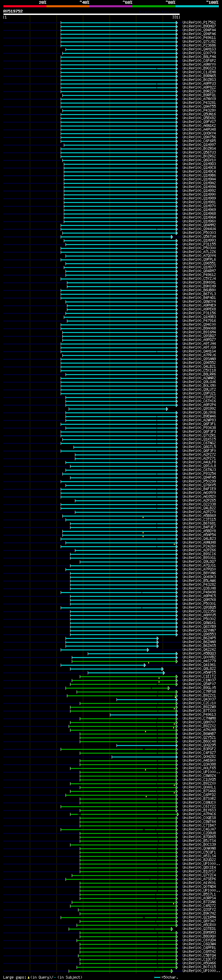Click the Large gaps legend text
This screenshot has width=222, height=980.
point(43,977)
